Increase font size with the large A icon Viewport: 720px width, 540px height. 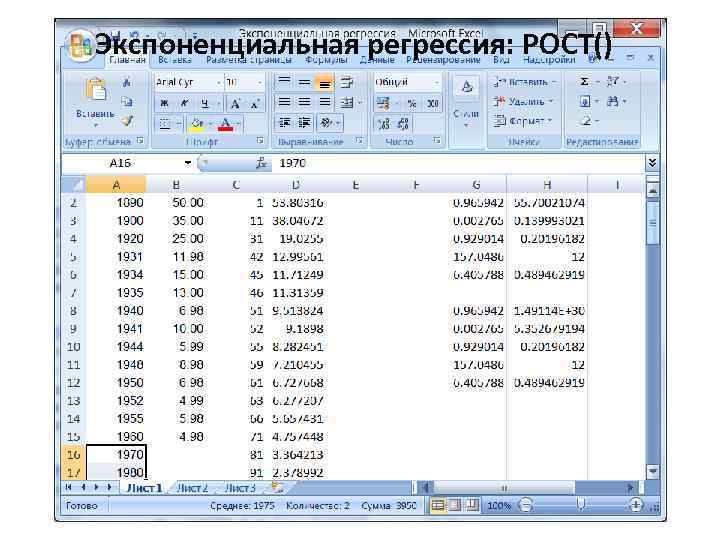(235, 104)
